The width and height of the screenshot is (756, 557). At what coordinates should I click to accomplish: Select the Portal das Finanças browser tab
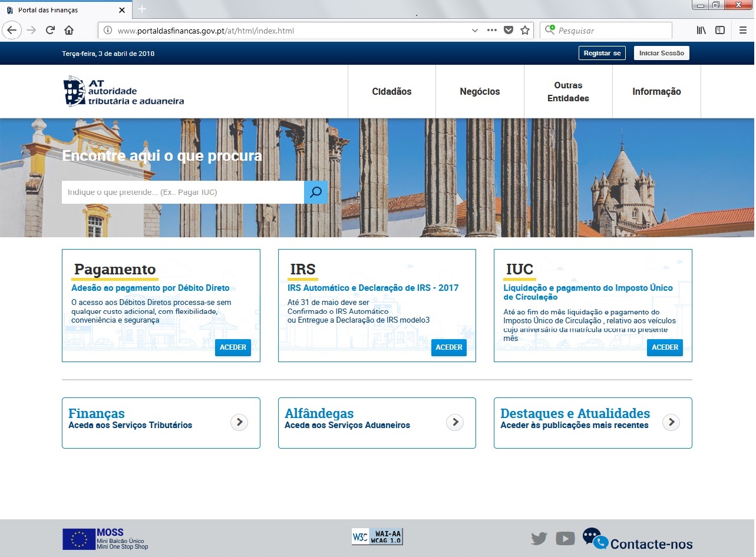[x=65, y=10]
